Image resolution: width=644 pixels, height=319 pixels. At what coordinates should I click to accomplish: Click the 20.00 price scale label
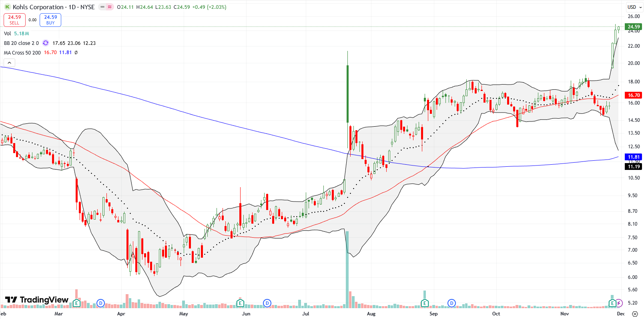(x=634, y=63)
